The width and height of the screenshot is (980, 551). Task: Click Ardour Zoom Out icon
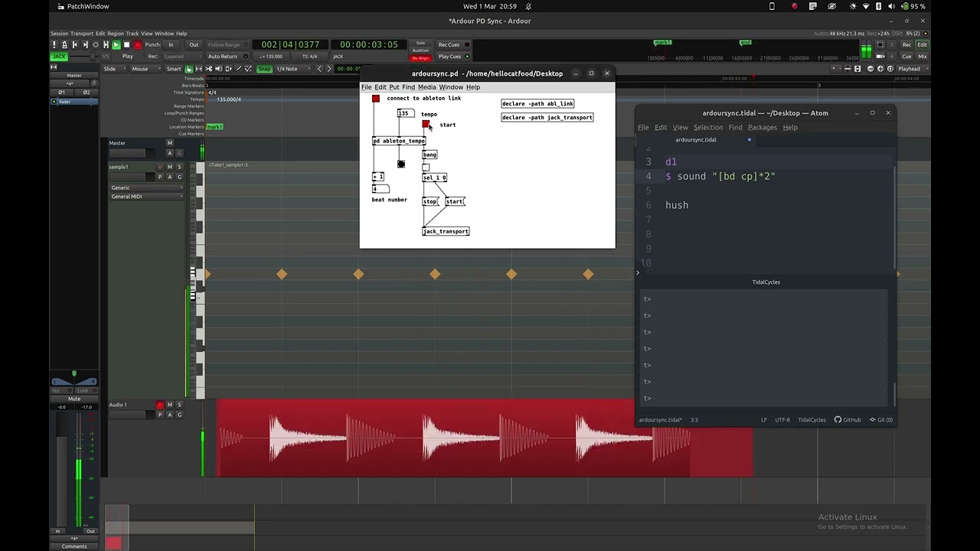coord(871,69)
